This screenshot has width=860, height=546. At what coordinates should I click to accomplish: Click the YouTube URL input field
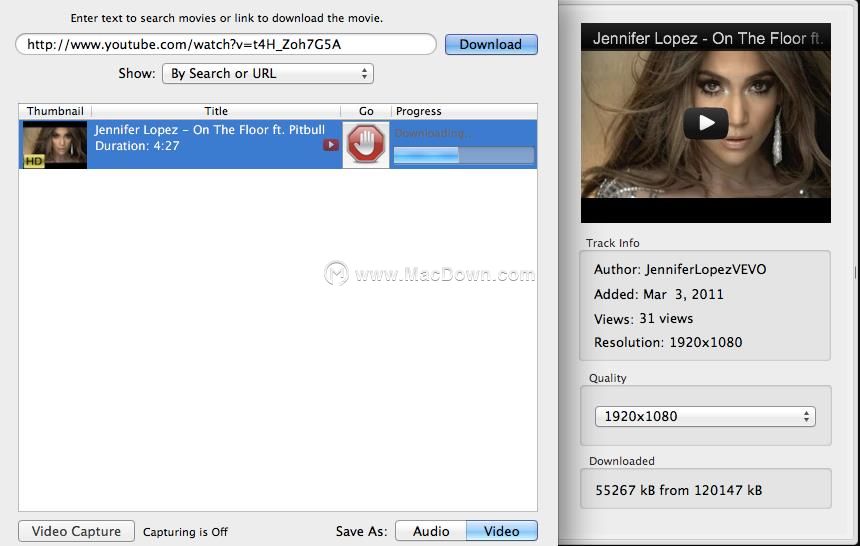click(x=226, y=44)
